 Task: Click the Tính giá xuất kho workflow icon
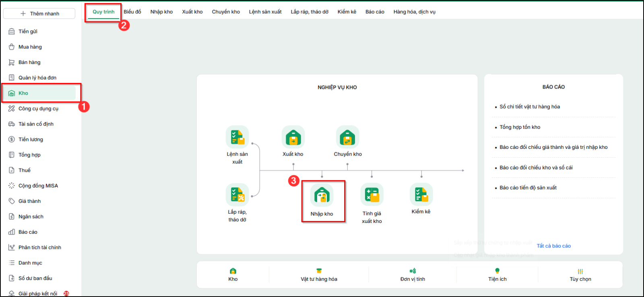[372, 195]
